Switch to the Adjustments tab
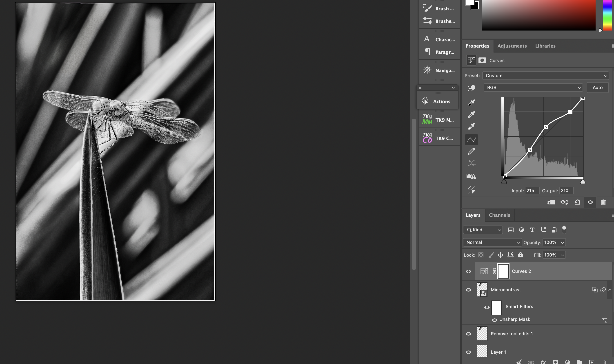Image resolution: width=614 pixels, height=364 pixels. pos(512,46)
